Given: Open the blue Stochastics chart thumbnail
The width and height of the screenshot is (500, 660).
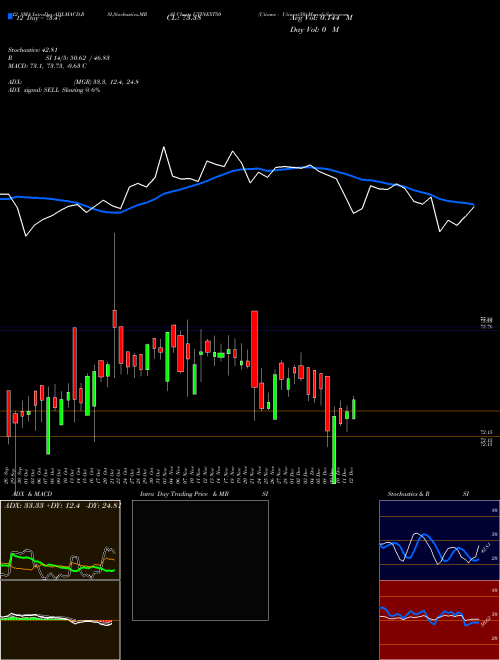Looking at the screenshot, I should (x=439, y=540).
